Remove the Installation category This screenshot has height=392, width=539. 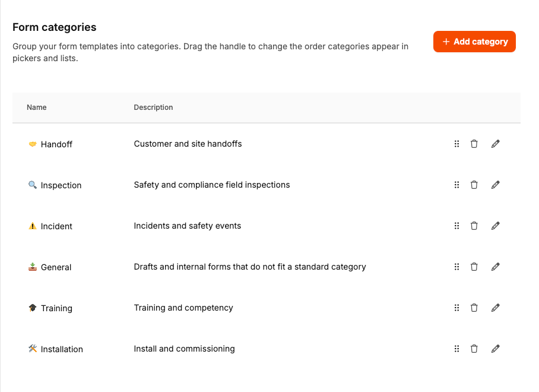click(474, 349)
